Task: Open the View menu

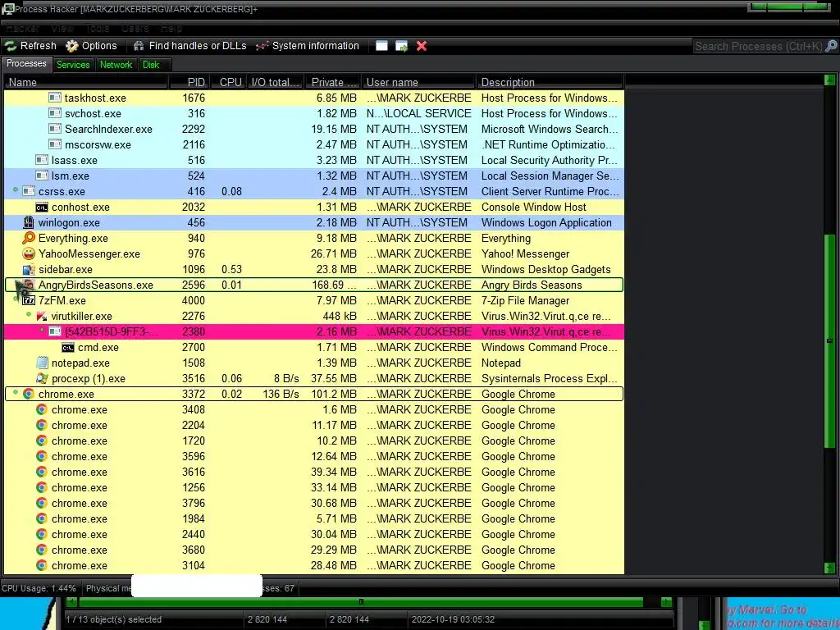Action: (62, 29)
